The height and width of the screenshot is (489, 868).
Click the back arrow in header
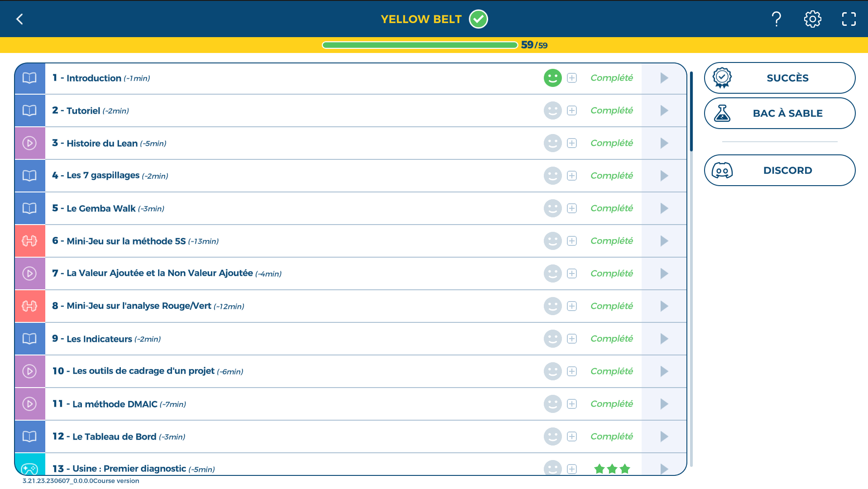point(19,19)
